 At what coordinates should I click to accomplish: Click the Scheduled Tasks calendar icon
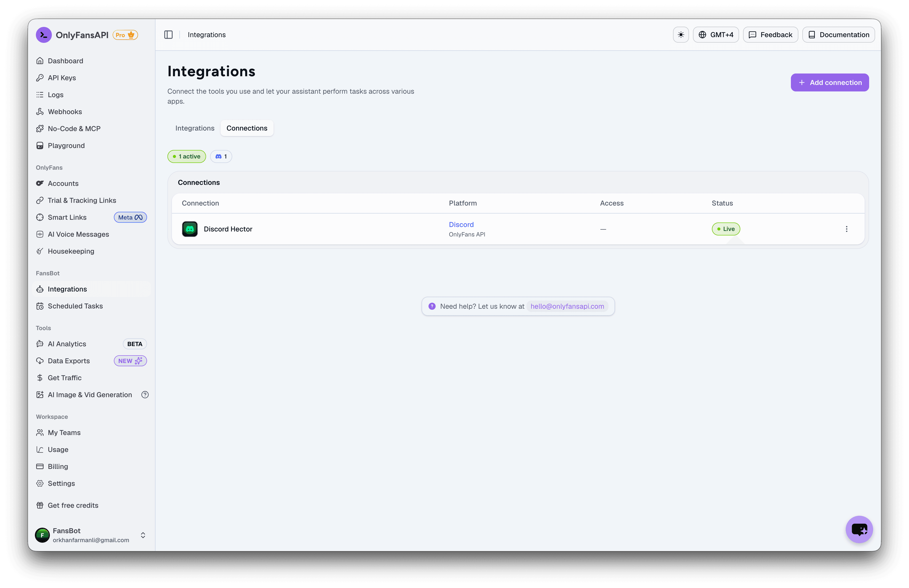tap(40, 306)
